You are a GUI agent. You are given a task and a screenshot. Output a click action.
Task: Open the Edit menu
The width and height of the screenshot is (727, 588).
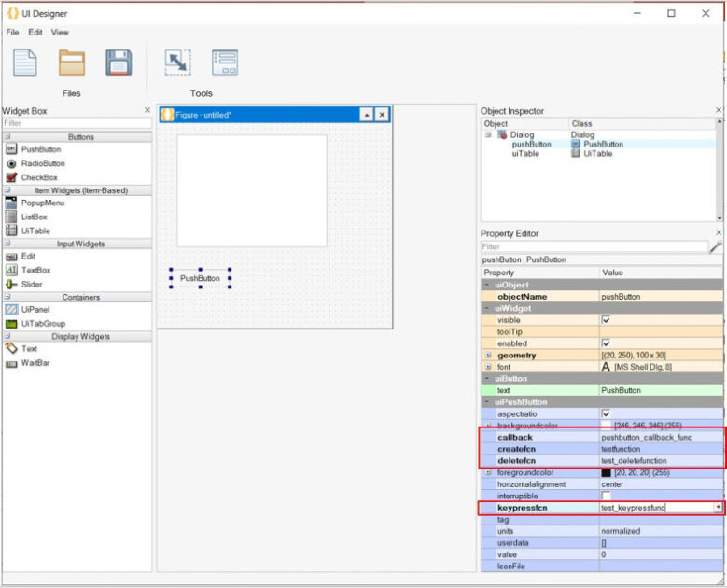[x=35, y=33]
